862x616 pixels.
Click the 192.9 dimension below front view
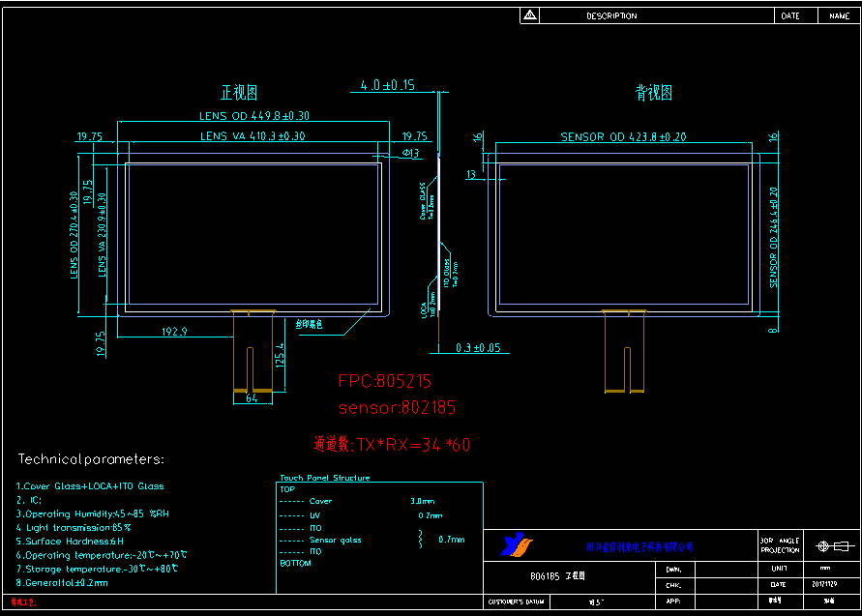click(x=174, y=332)
